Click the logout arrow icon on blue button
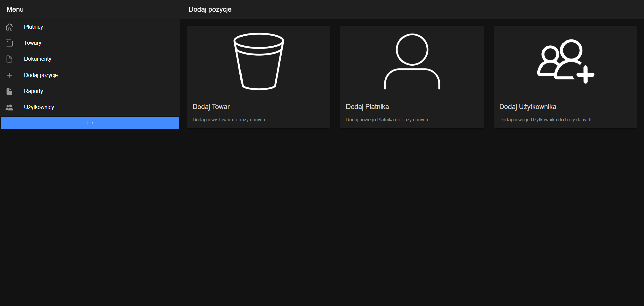The width and height of the screenshot is (644, 306). click(x=90, y=123)
